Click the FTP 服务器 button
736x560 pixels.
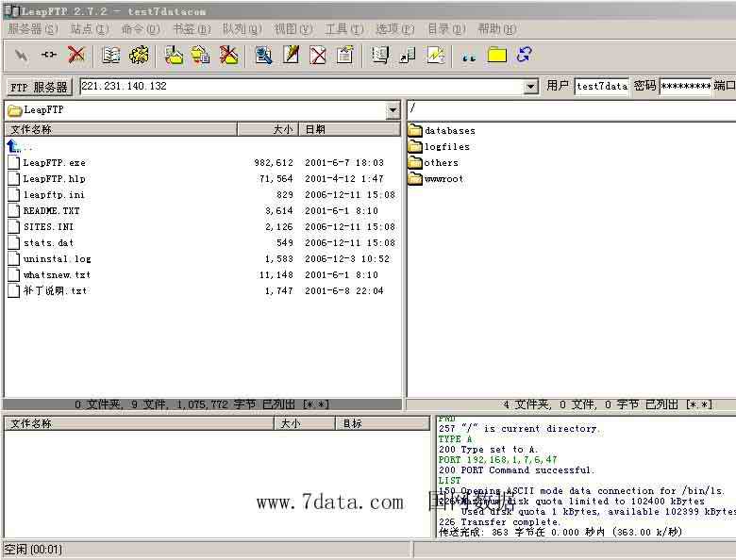39,88
